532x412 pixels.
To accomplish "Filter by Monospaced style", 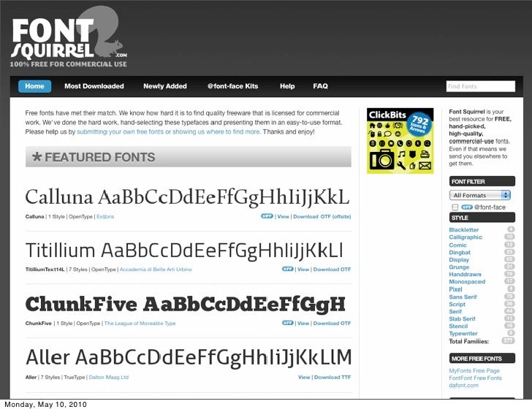I will point(467,281).
